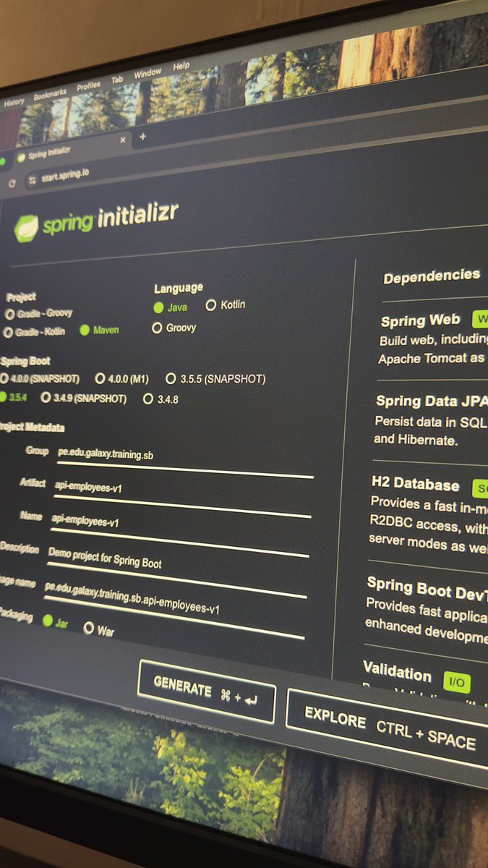Select Spring Boot 3.5.5 (SNAPSHOT)
Screen dimensions: 488x868
point(215,378)
